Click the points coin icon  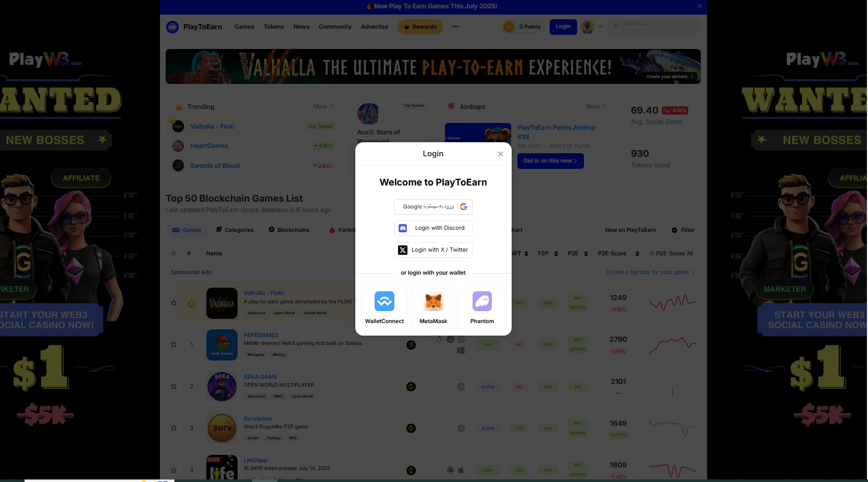(509, 27)
